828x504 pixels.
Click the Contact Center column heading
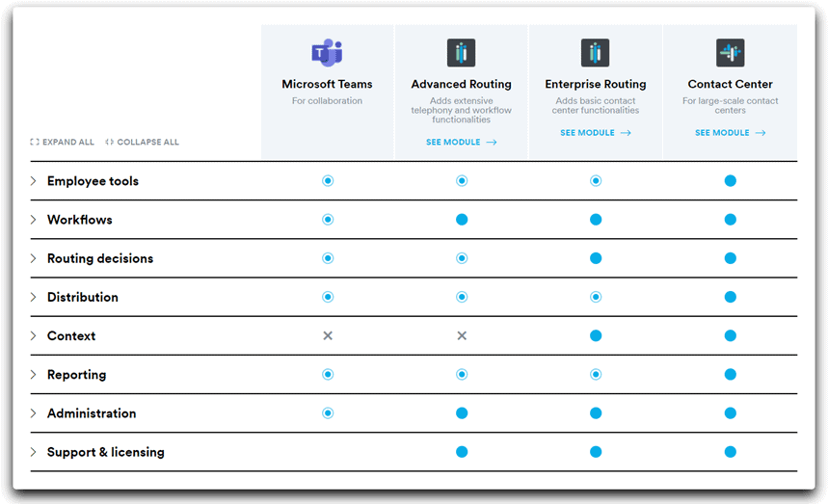click(x=730, y=84)
